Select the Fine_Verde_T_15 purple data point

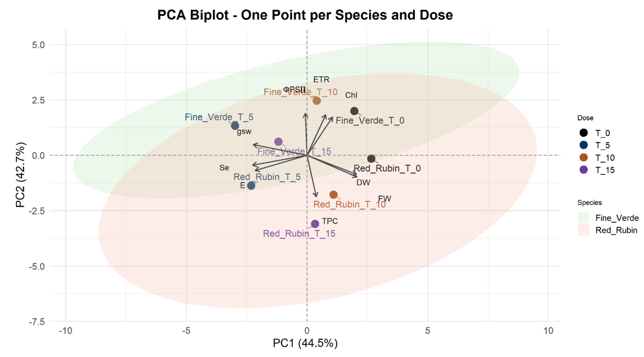[278, 142]
